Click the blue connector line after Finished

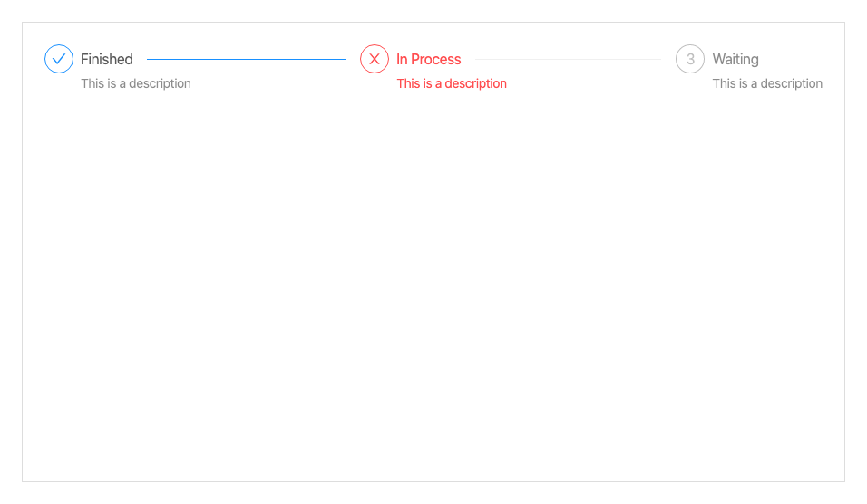click(x=246, y=59)
